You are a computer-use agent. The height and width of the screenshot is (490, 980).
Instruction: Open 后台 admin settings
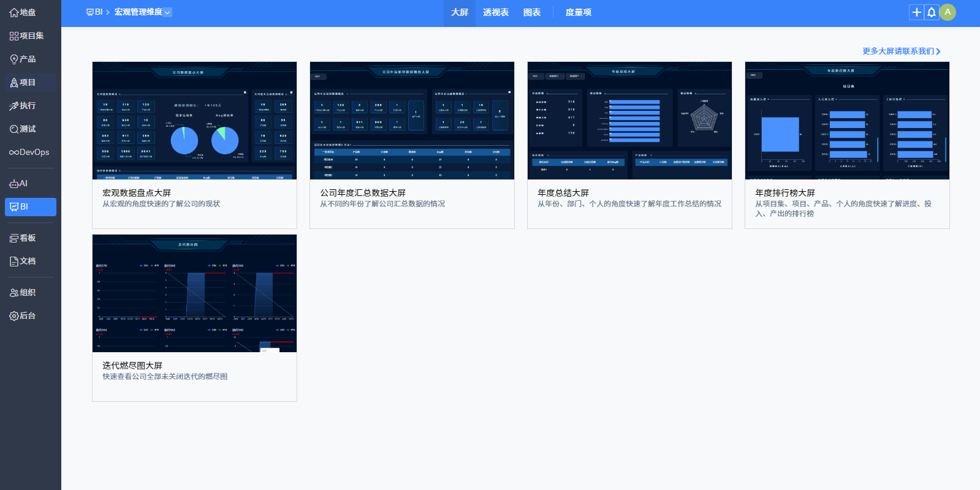coord(23,316)
